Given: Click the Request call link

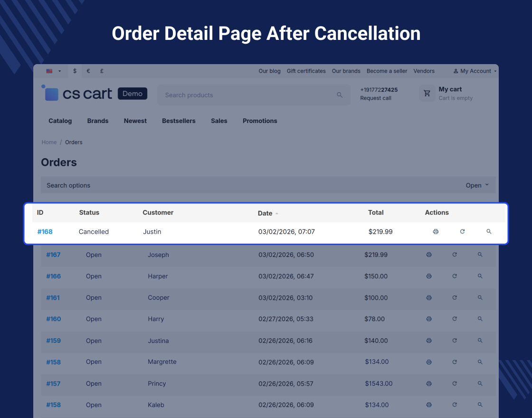Looking at the screenshot, I should pyautogui.click(x=376, y=98).
